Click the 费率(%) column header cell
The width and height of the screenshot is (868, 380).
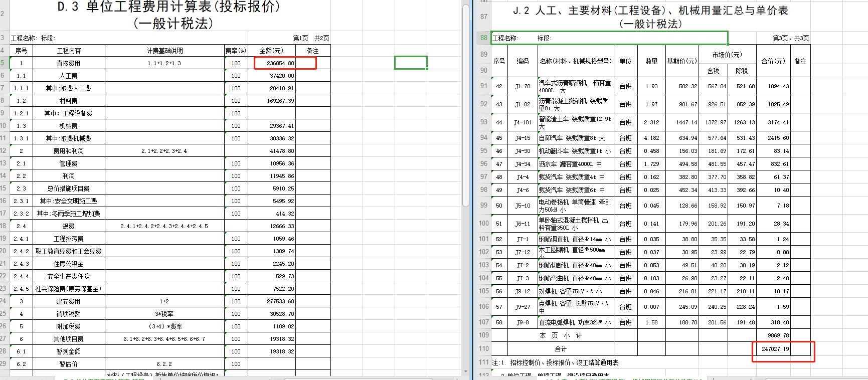click(236, 51)
